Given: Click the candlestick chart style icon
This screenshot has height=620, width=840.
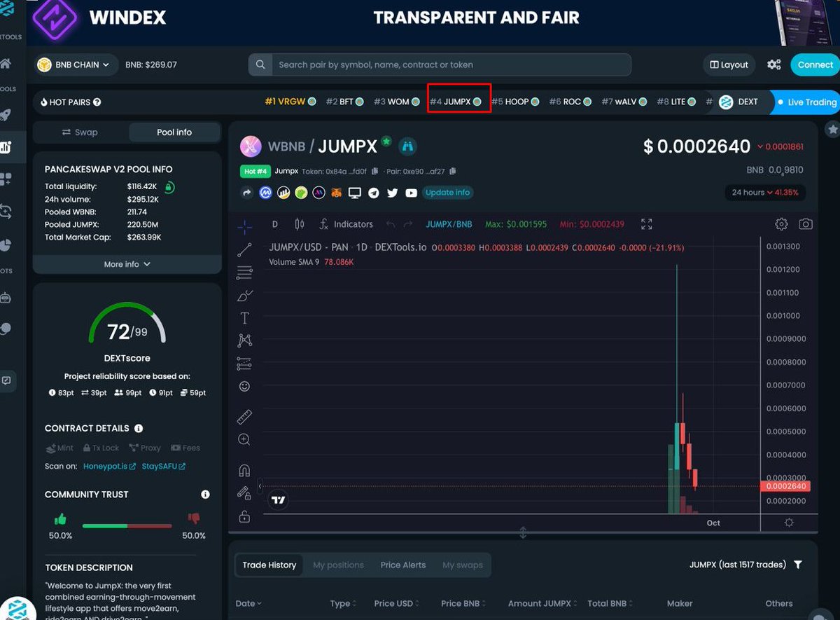Looking at the screenshot, I should click(300, 224).
